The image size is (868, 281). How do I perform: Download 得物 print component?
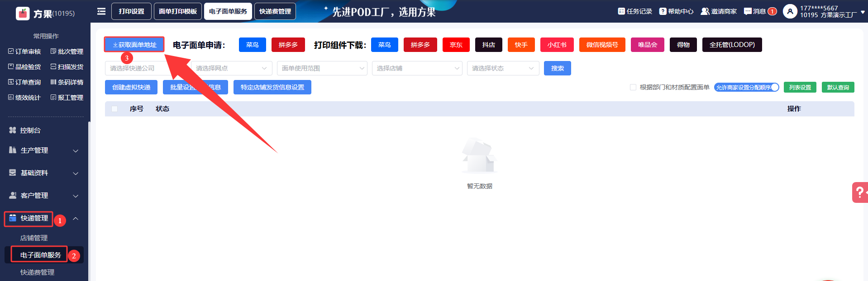point(683,45)
